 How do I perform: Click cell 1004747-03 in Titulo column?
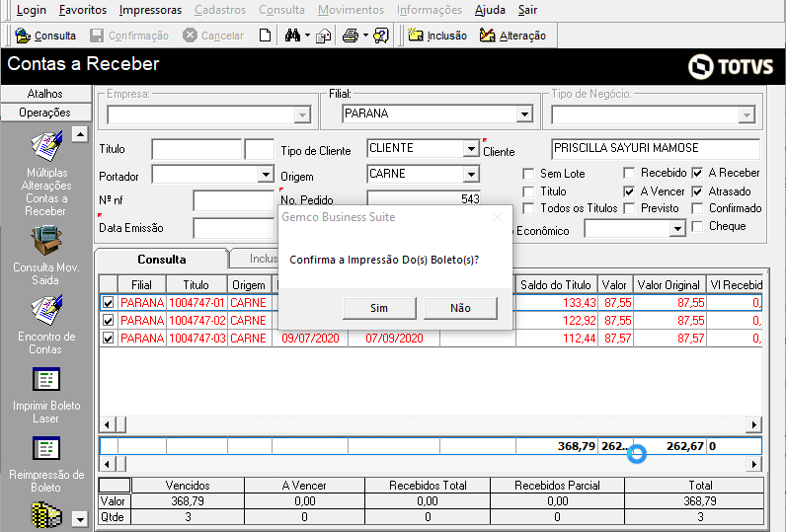(197, 339)
